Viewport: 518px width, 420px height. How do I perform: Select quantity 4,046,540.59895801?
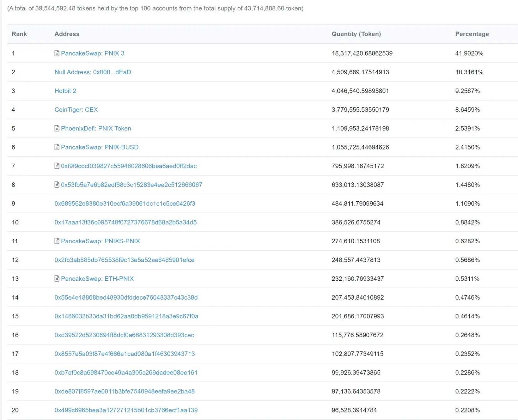coord(360,91)
